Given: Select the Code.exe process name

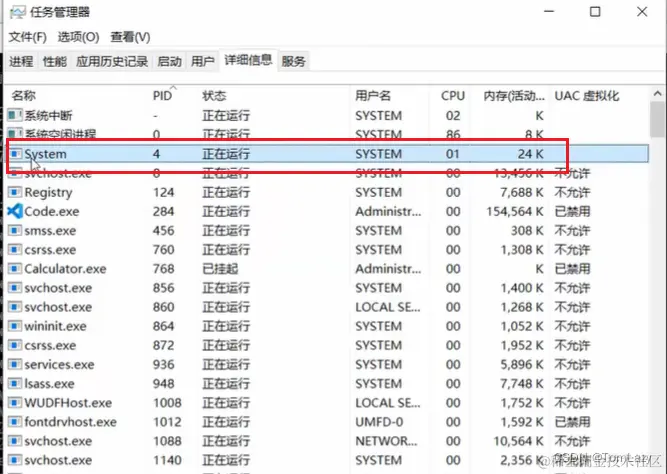Looking at the screenshot, I should (x=52, y=211).
